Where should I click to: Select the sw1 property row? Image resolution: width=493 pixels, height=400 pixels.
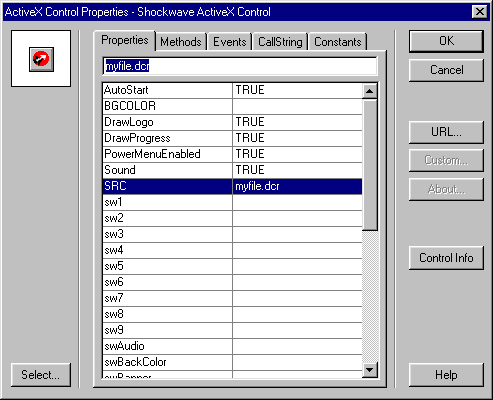click(x=232, y=202)
